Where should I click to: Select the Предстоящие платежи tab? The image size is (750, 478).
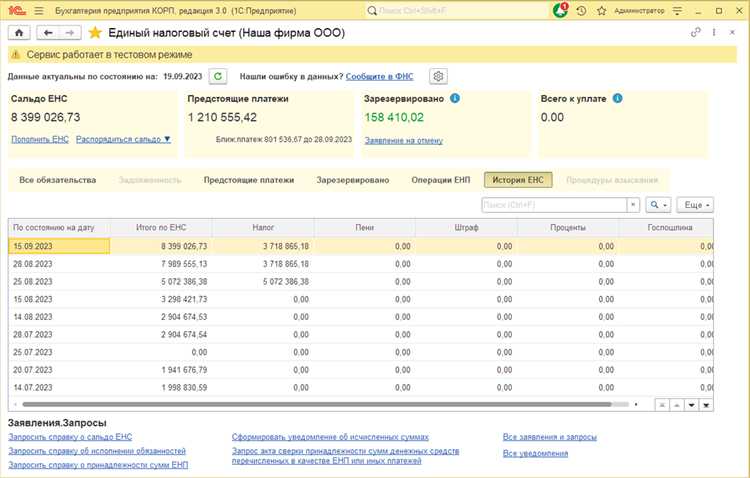[249, 180]
